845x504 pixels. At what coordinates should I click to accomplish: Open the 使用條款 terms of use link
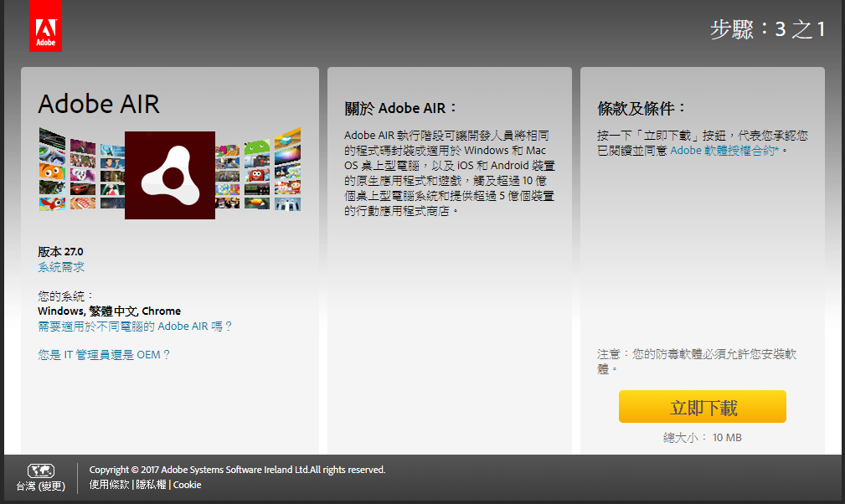pyautogui.click(x=110, y=485)
